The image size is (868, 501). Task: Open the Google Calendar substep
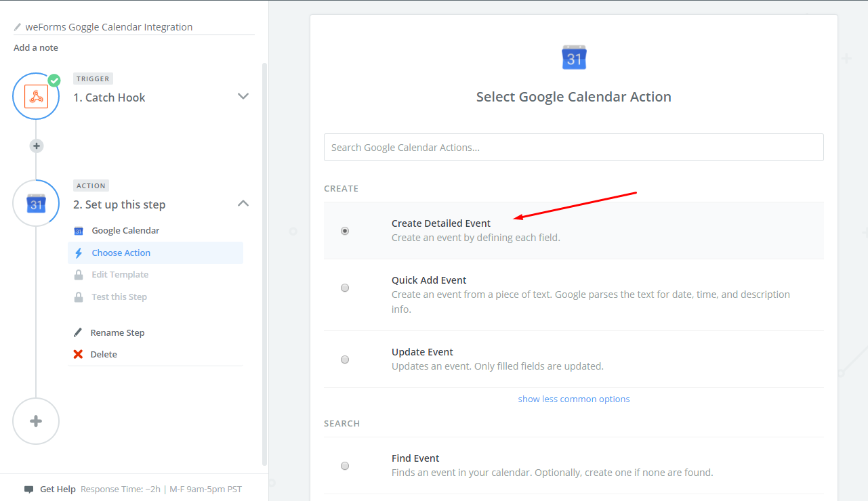click(x=125, y=230)
